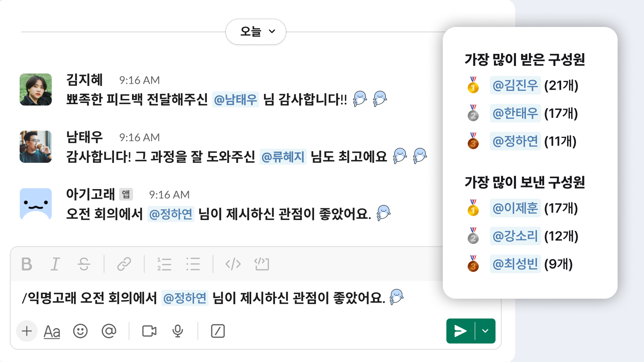Expand the 오늘 date dropdown
This screenshot has width=644, height=362.
tap(256, 31)
